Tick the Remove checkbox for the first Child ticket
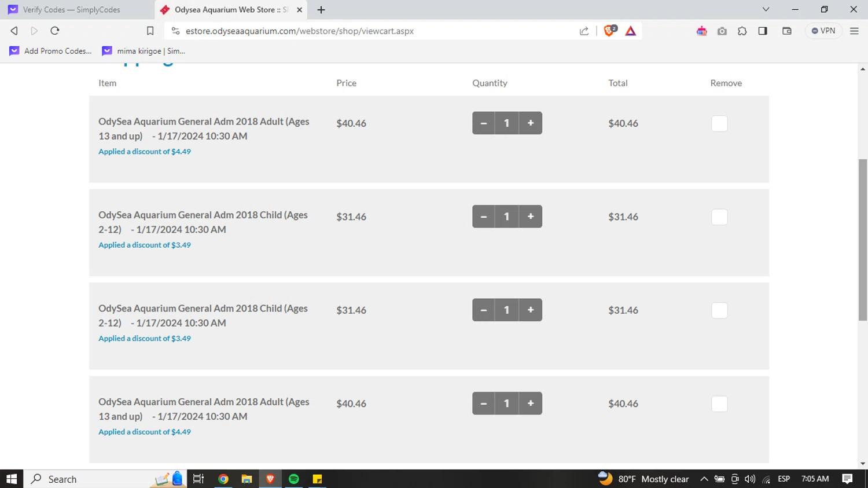The height and width of the screenshot is (488, 868). pyautogui.click(x=719, y=217)
